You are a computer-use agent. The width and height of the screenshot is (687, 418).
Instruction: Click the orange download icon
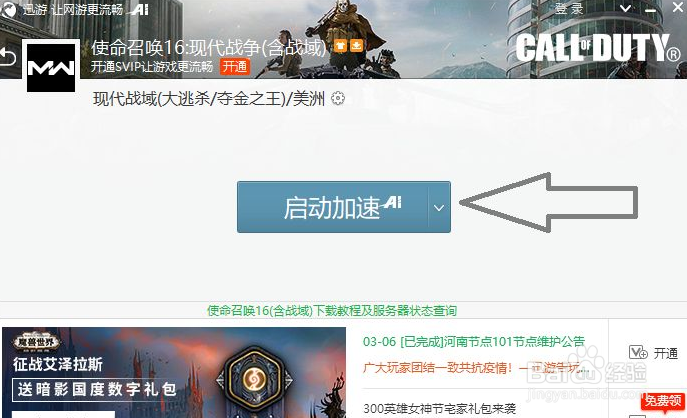click(357, 46)
